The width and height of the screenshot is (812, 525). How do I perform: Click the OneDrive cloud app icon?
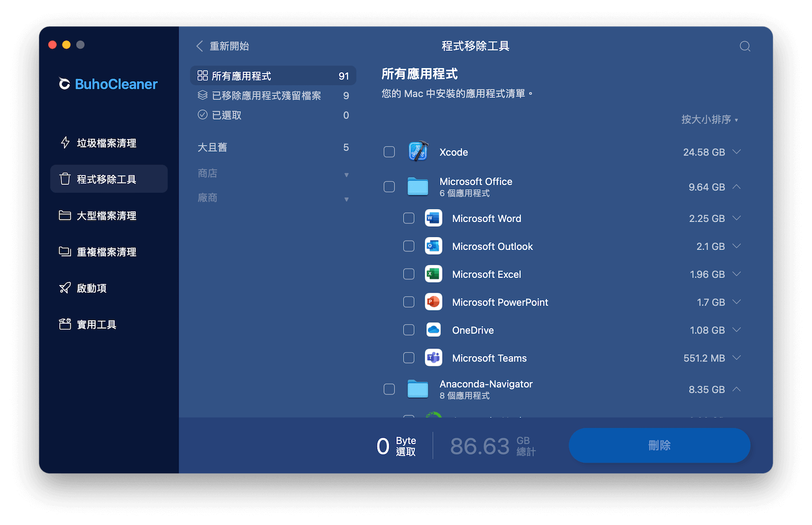(x=433, y=330)
